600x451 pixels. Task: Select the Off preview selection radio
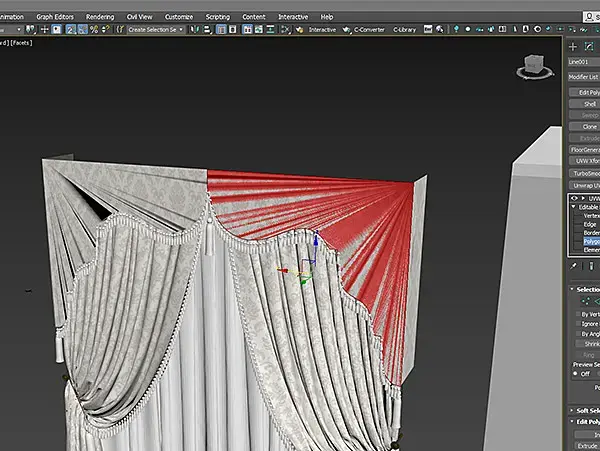point(573,374)
